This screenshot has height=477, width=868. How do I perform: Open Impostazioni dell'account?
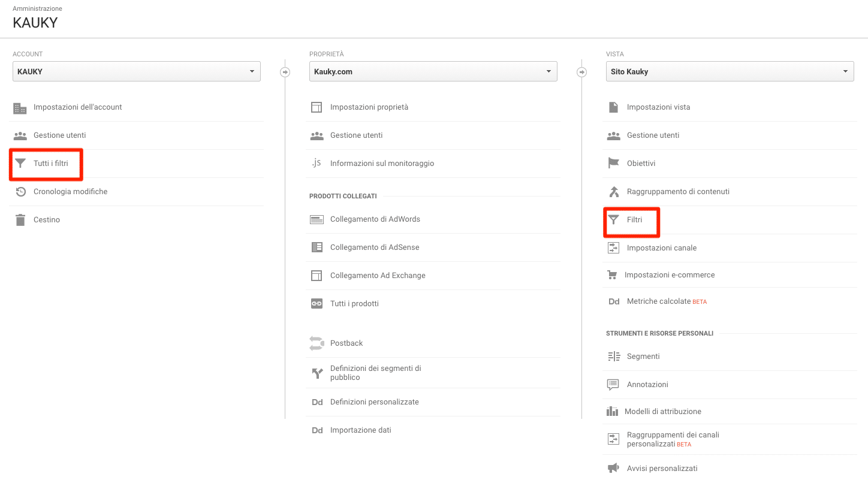(78, 107)
